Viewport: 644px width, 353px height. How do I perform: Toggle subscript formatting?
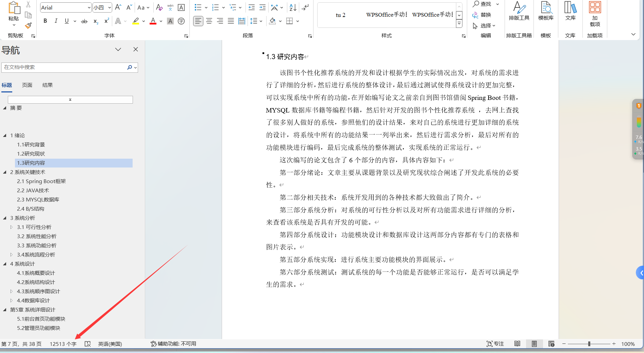(96, 21)
